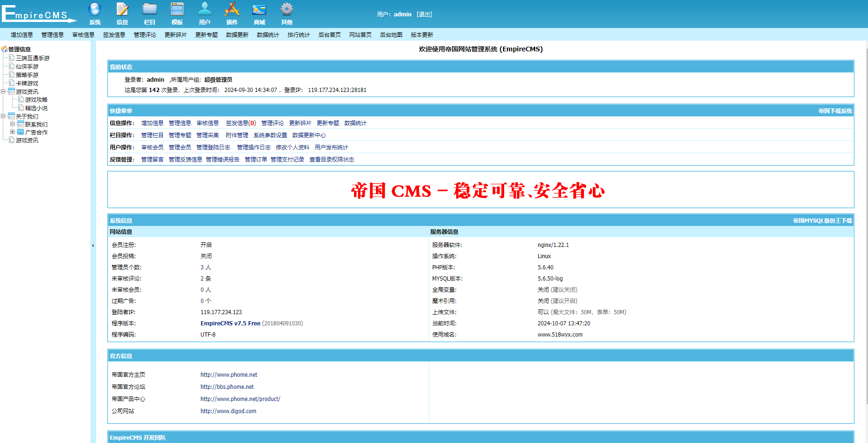Click 后台地图 in the top submenu
Viewport: 868px width, 443px height.
click(x=391, y=35)
